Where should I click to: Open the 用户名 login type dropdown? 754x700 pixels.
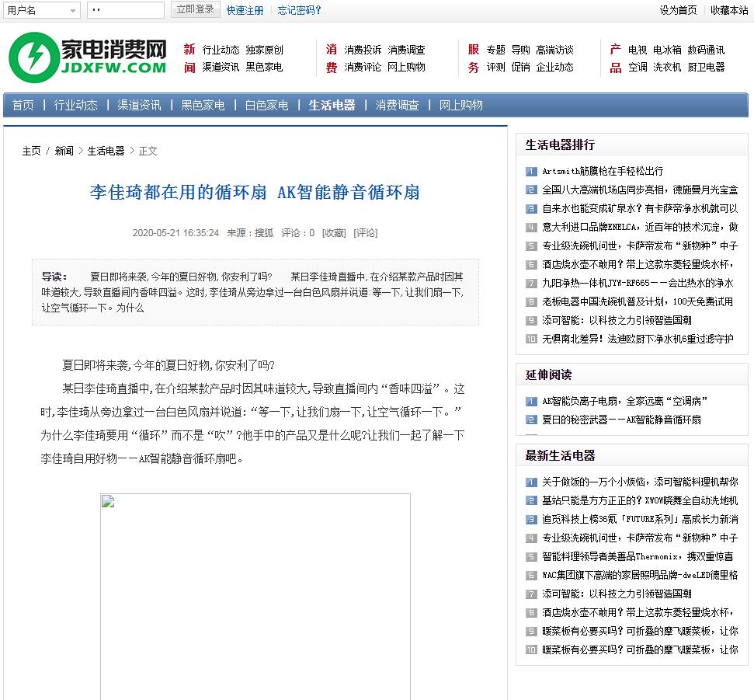41,10
